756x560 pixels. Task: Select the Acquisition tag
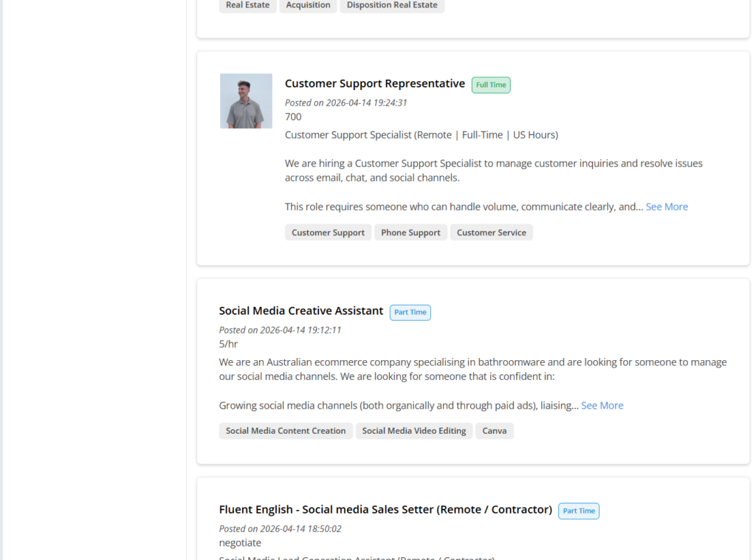point(308,5)
